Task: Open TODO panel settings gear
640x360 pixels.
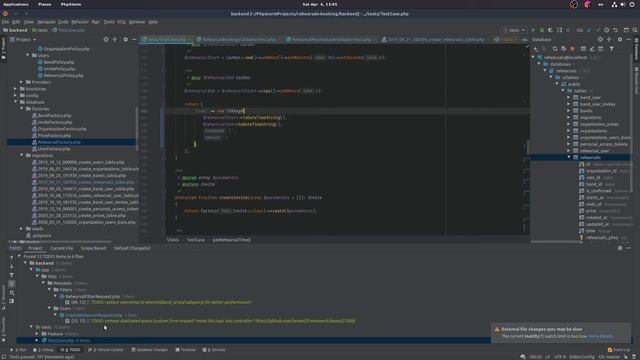Action: pos(620,248)
